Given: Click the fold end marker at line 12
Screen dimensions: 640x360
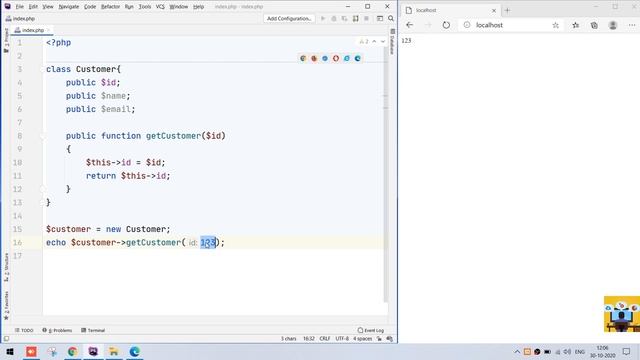Looking at the screenshot, I should 42,189.
